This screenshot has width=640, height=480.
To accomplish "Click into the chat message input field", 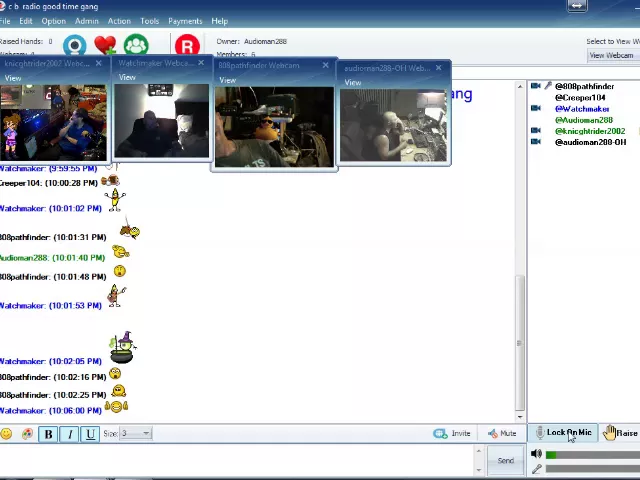I will pos(237,460).
